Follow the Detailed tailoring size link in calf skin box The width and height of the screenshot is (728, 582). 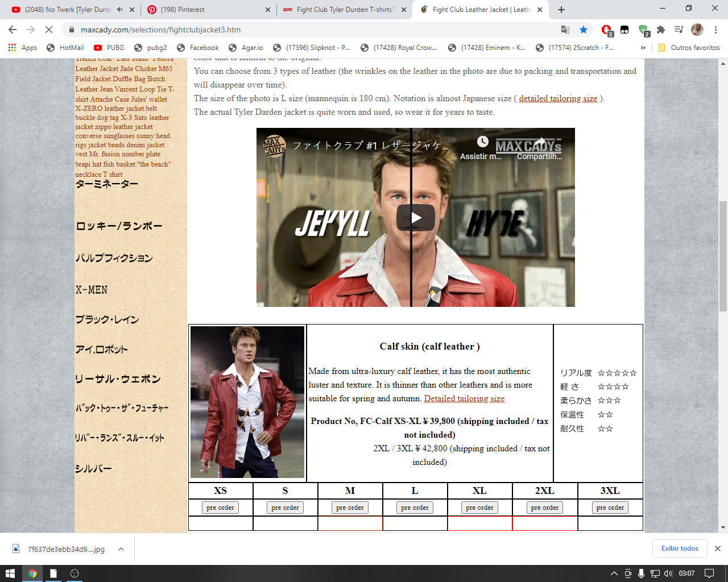[x=464, y=398]
